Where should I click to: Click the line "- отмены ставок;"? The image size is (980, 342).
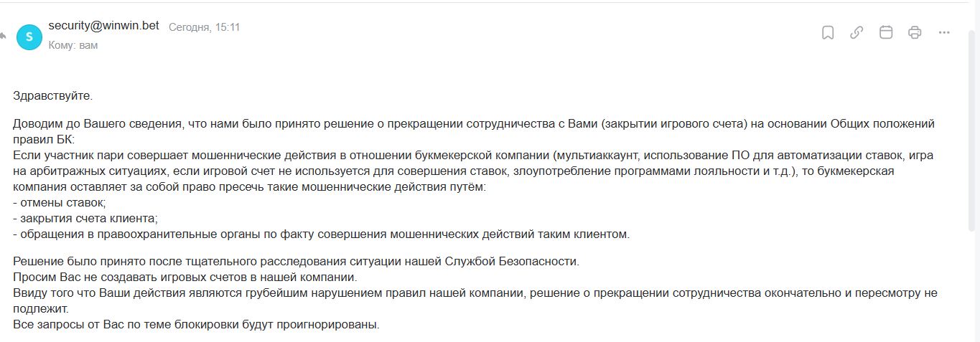point(60,202)
